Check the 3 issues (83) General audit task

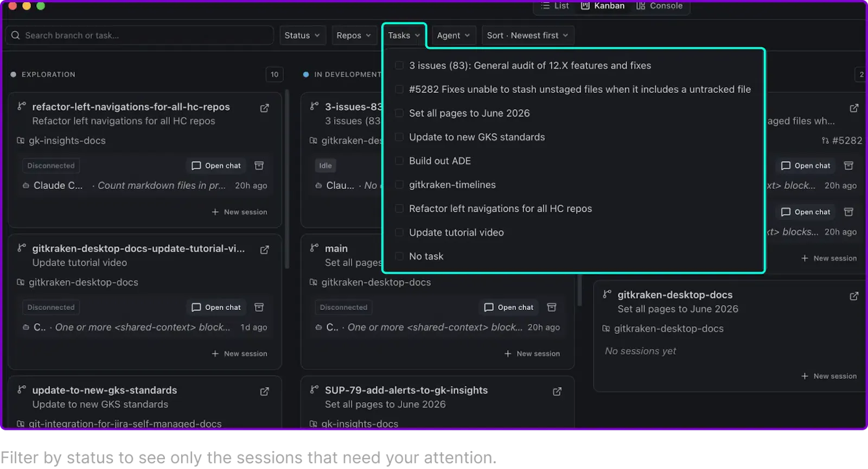coord(399,66)
